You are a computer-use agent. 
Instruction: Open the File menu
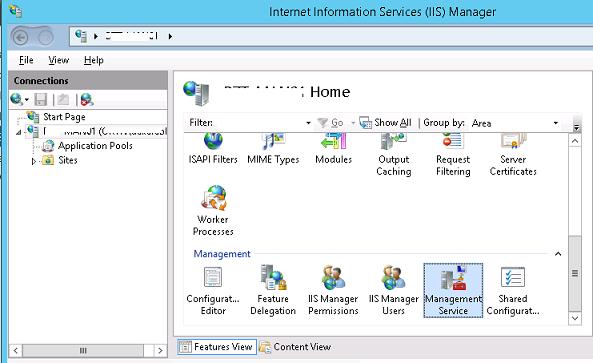coord(26,60)
